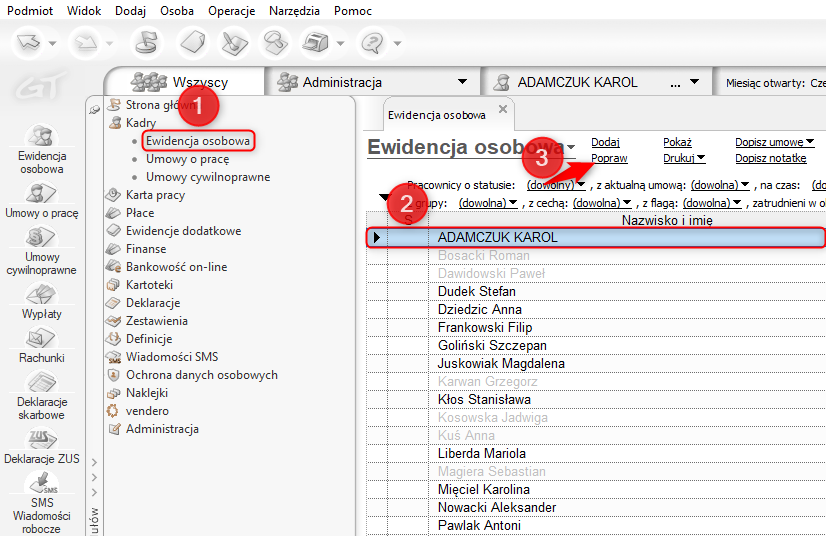Viewport: 826px width, 536px height.
Task: Open Płace in navigation tree
Action: pyautogui.click(x=140, y=213)
